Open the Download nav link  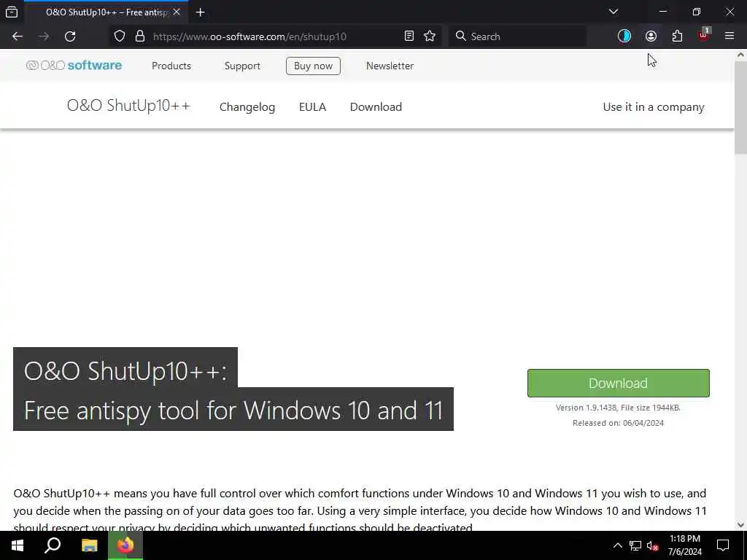(x=376, y=106)
